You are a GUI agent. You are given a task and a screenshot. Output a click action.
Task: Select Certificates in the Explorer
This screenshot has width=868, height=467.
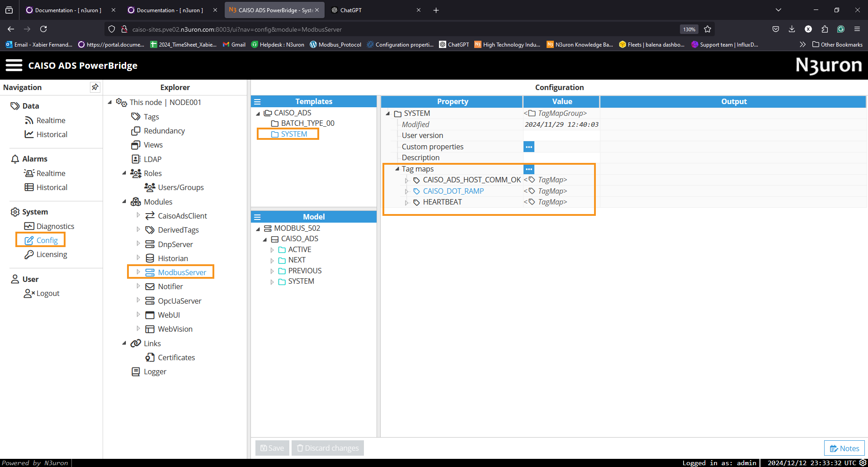click(x=170, y=357)
